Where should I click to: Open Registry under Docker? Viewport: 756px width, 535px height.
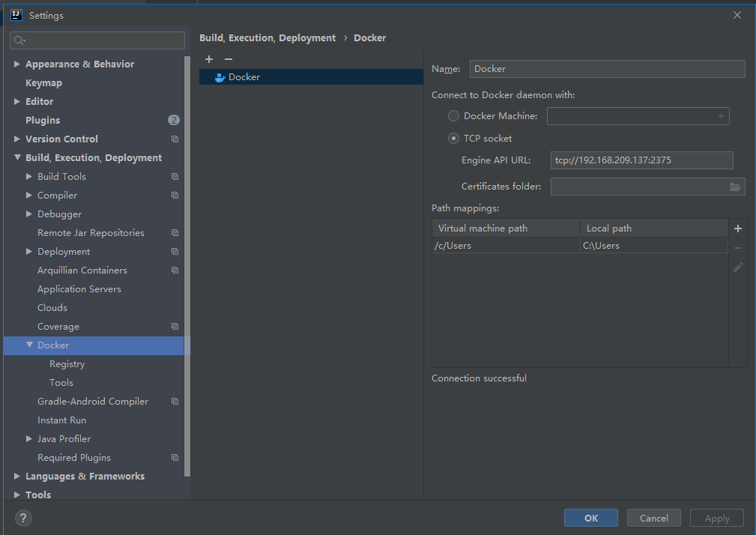(x=67, y=364)
